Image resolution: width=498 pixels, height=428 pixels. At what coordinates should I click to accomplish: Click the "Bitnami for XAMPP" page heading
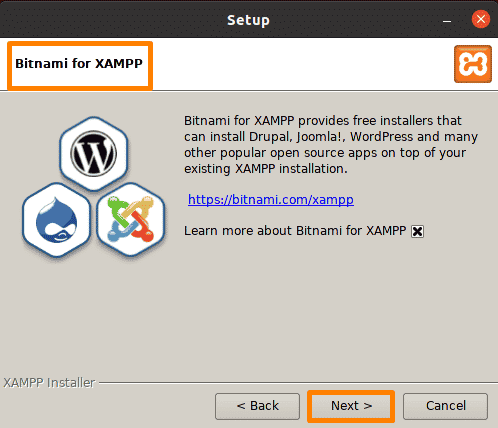[x=79, y=63]
